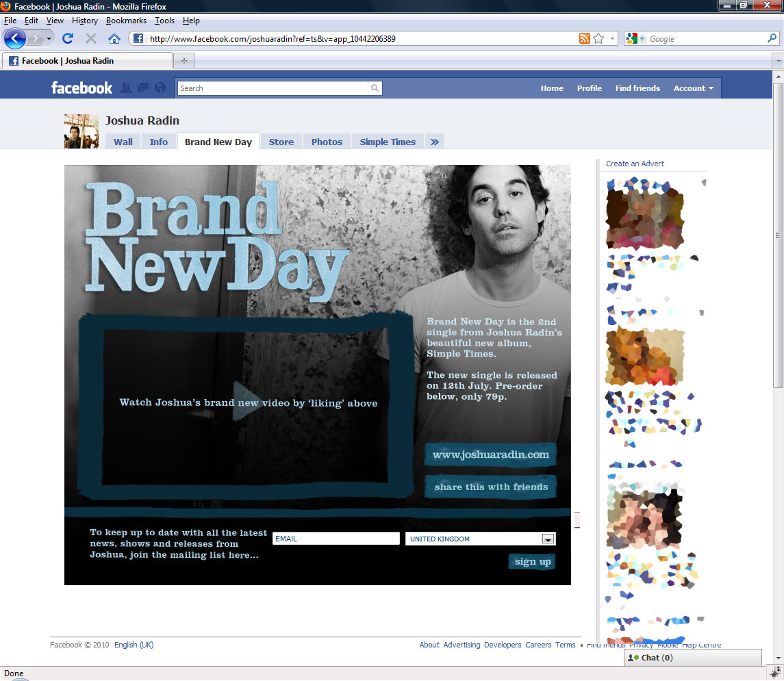
Task: Switch to the Wall tab
Action: pyautogui.click(x=123, y=142)
